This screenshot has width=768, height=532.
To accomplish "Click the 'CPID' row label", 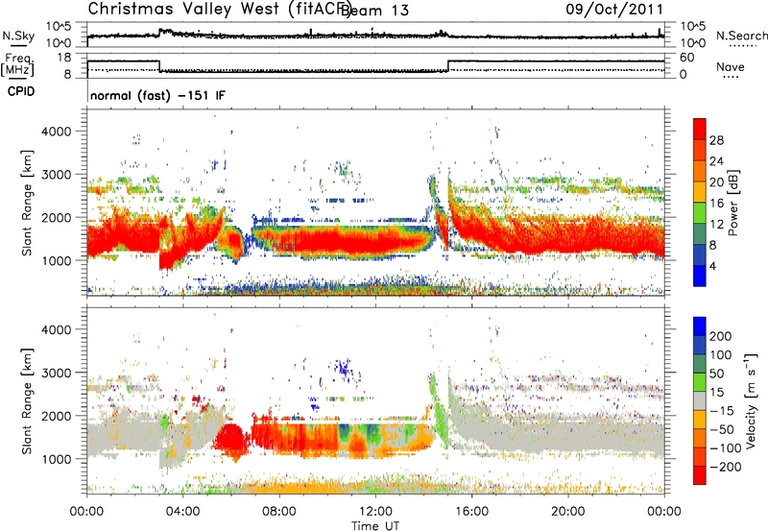I will coord(21,91).
